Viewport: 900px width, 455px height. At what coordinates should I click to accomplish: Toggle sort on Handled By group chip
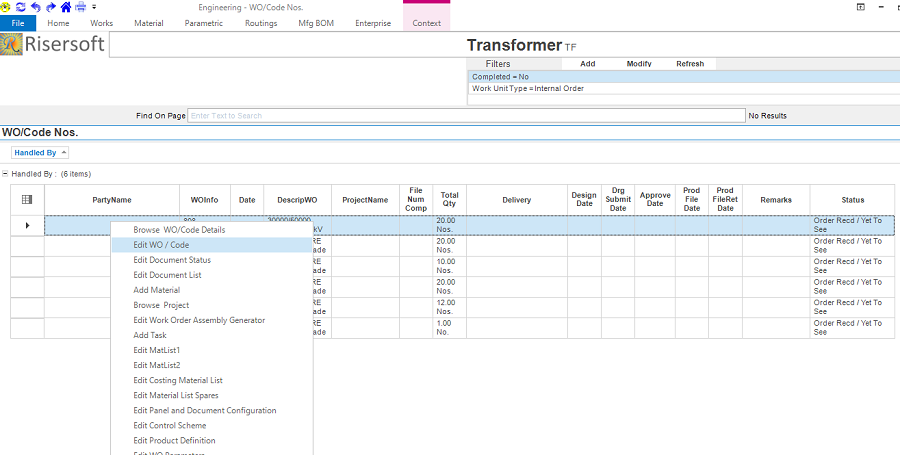(x=40, y=153)
